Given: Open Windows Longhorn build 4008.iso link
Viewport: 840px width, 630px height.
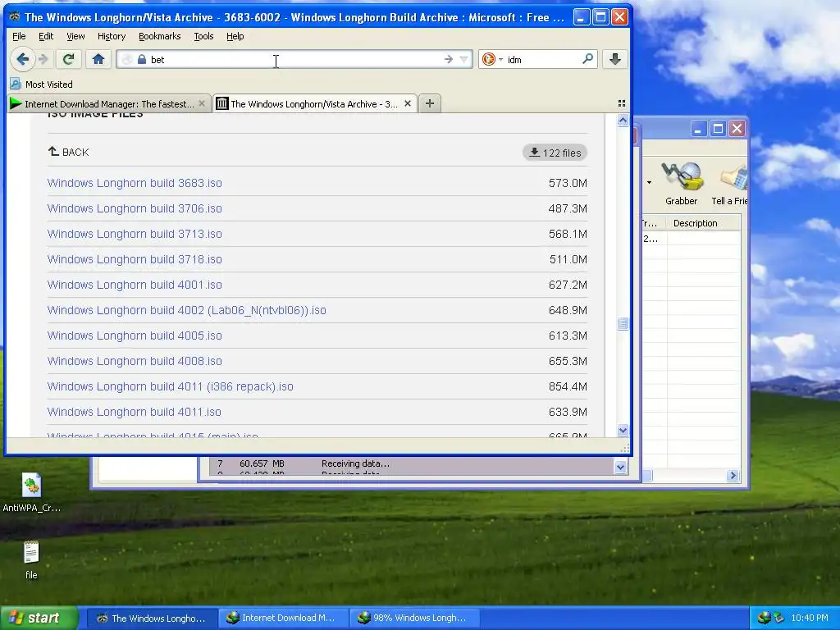Looking at the screenshot, I should 135,361.
